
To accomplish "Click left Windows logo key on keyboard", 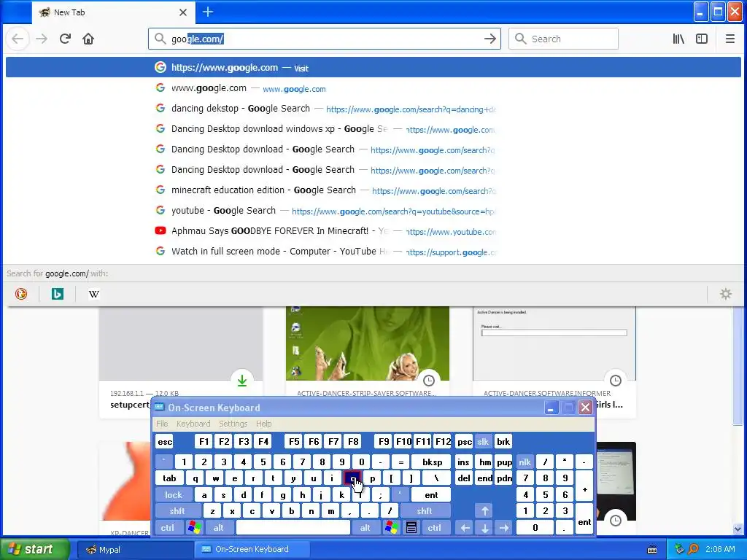I will pyautogui.click(x=194, y=528).
